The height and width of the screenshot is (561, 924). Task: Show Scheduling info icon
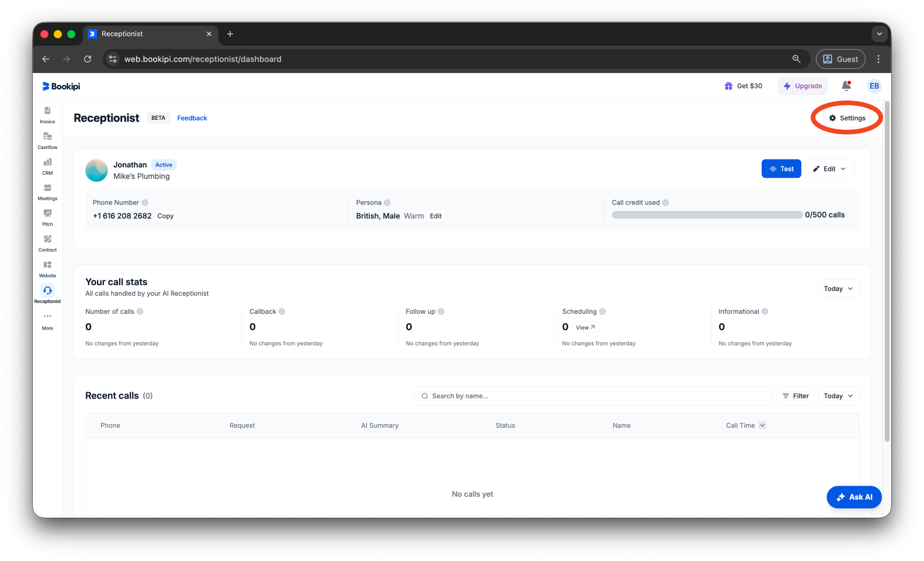click(x=602, y=311)
